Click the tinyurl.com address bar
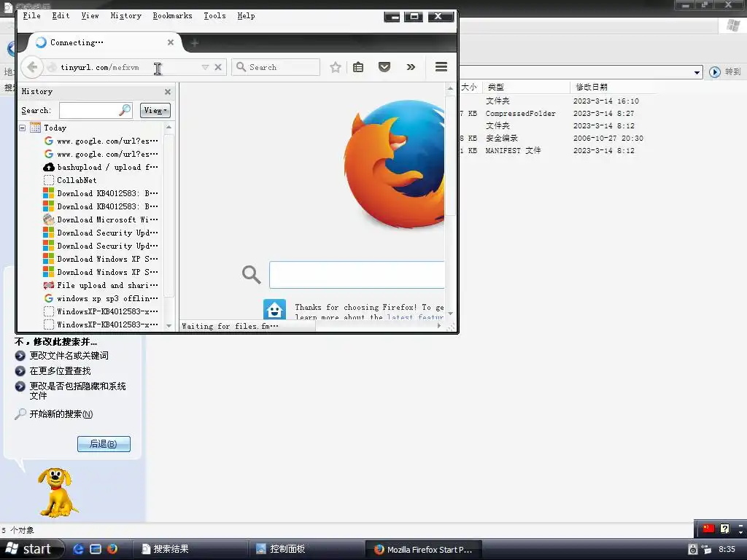This screenshot has width=747, height=560. (124, 67)
